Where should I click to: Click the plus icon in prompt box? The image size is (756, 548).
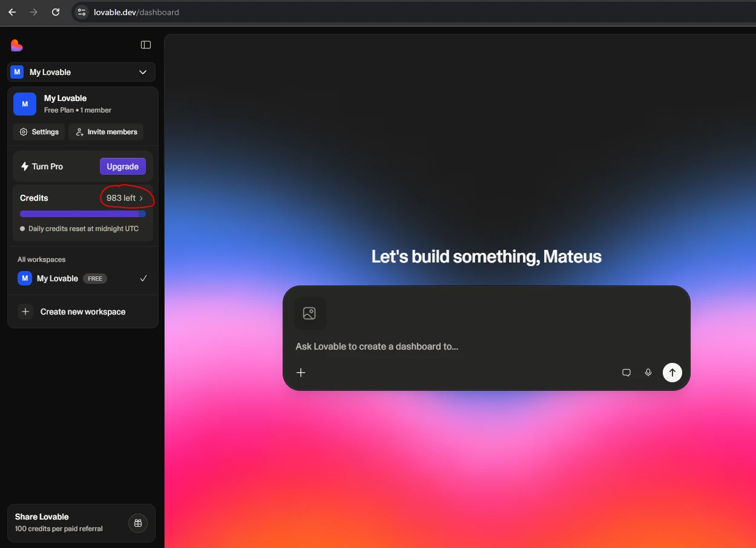tap(301, 373)
